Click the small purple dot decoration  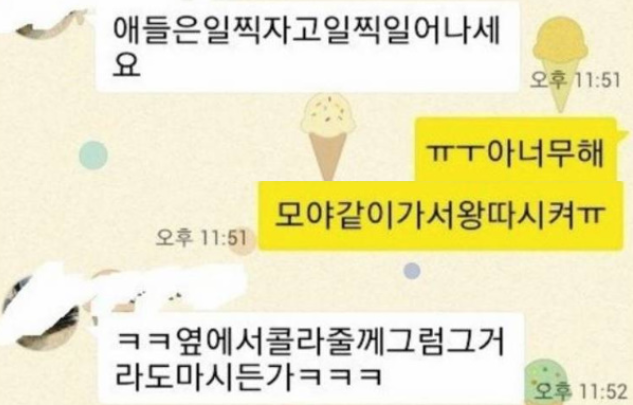(x=412, y=271)
